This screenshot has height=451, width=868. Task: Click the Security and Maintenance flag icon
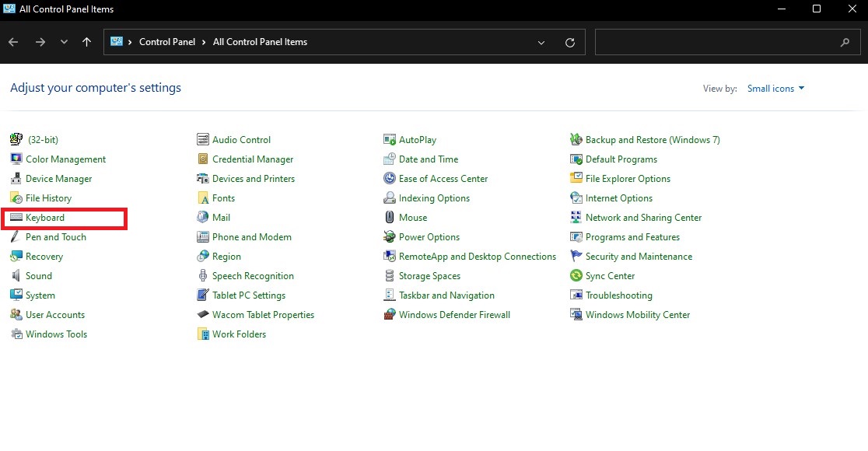[576, 257]
